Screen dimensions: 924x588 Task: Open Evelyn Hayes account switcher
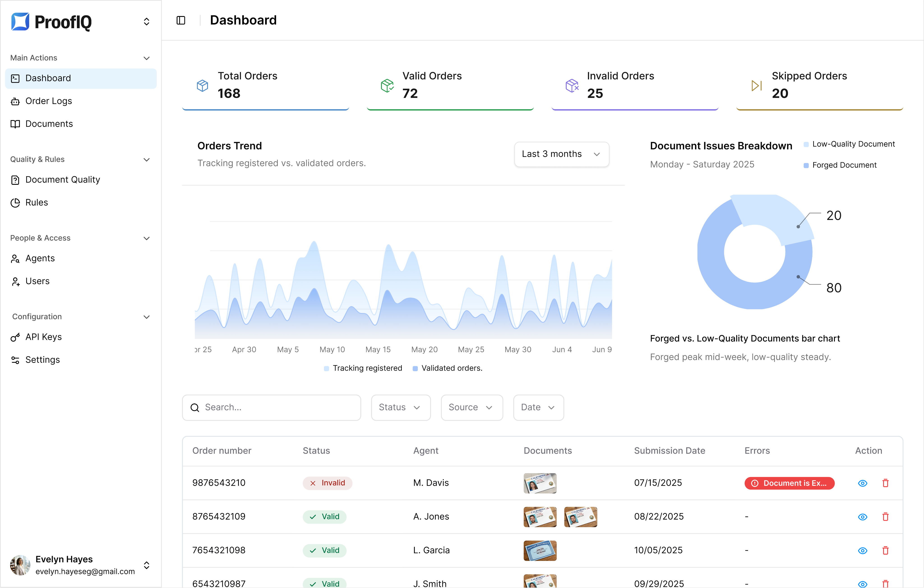[x=146, y=565]
